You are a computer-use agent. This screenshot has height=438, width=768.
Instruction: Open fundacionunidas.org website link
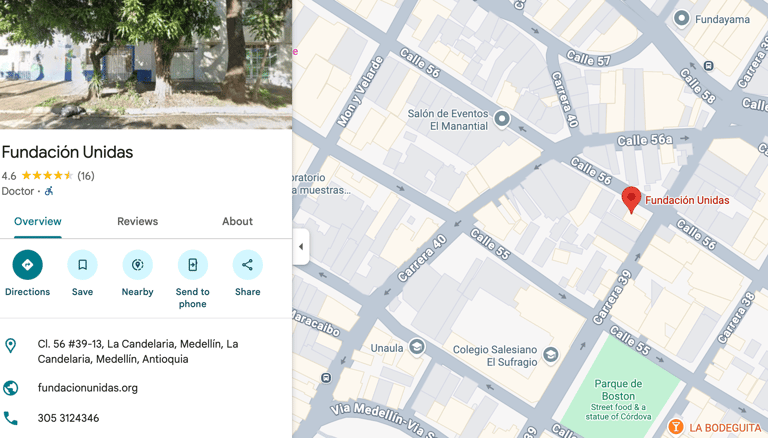[x=88, y=388]
